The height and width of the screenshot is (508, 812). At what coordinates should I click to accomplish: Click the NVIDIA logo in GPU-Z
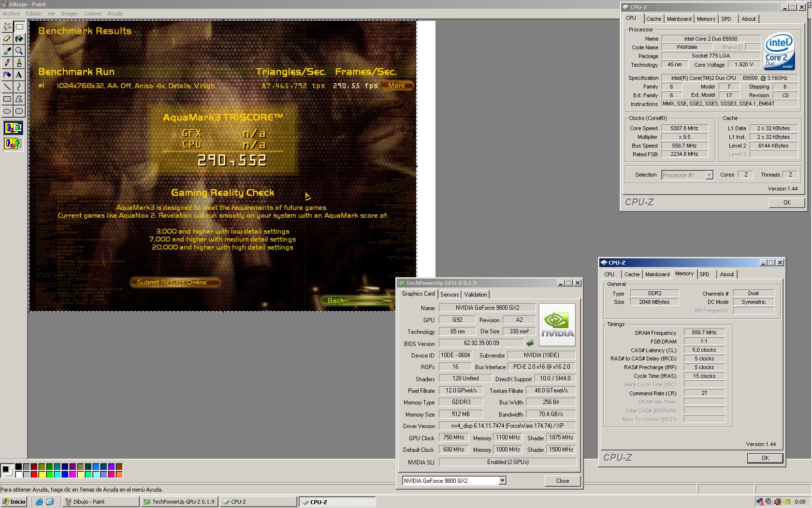click(x=557, y=325)
